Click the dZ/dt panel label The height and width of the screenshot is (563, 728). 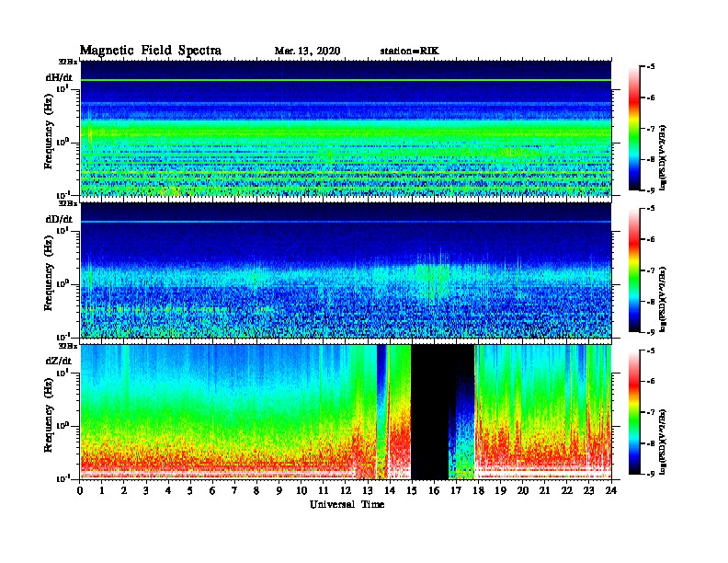tap(59, 361)
